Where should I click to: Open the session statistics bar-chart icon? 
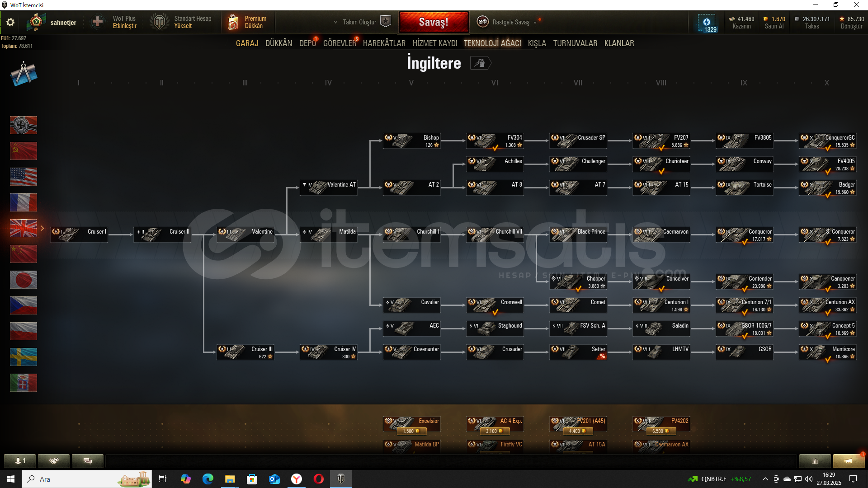[x=815, y=461]
